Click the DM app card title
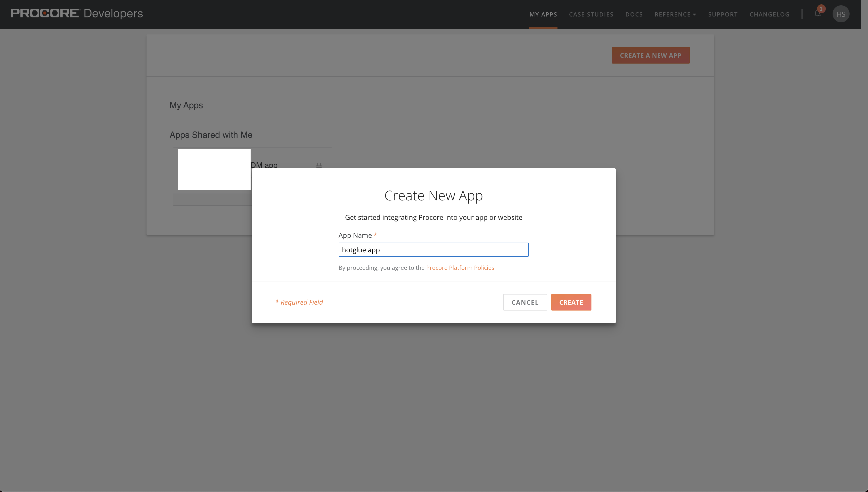868x492 pixels. click(x=264, y=165)
